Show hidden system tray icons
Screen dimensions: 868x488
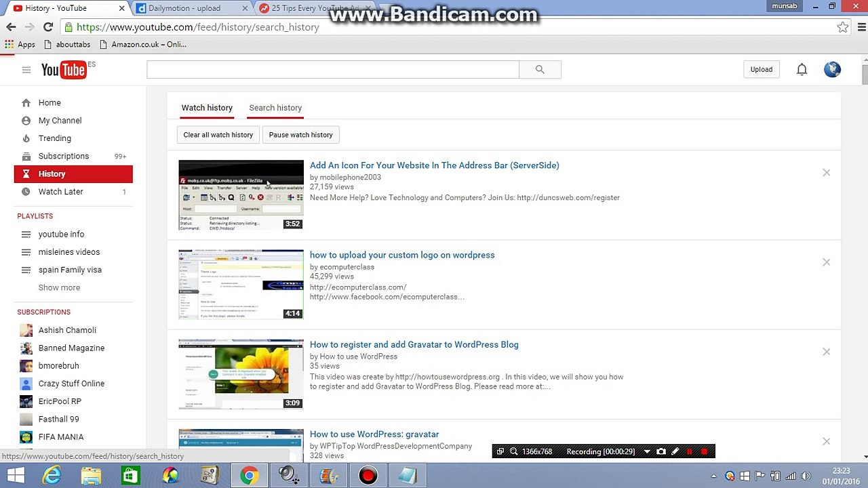[x=715, y=476]
